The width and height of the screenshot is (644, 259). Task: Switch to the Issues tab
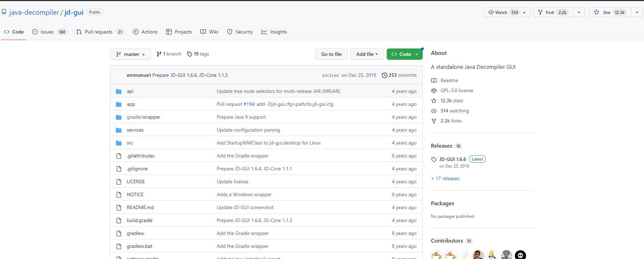pyautogui.click(x=50, y=32)
